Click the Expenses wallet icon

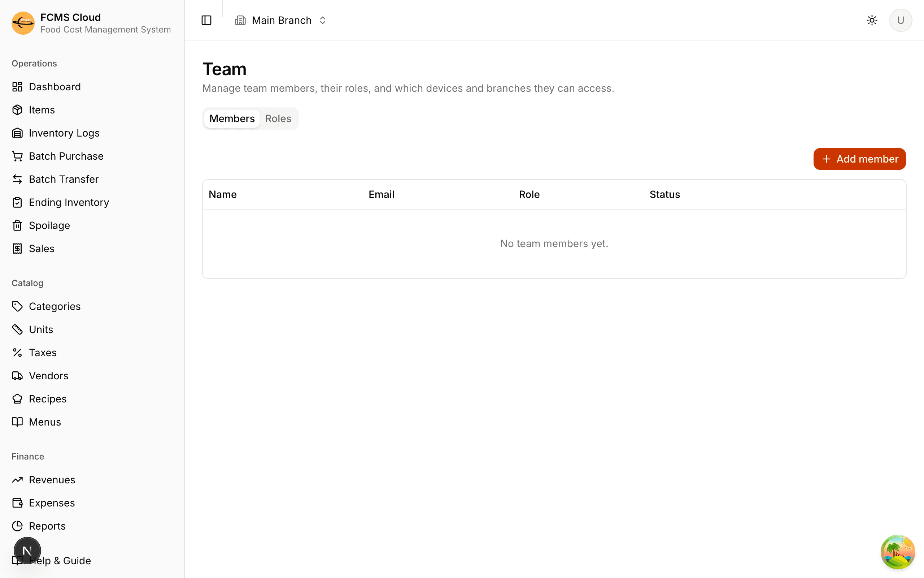17,503
